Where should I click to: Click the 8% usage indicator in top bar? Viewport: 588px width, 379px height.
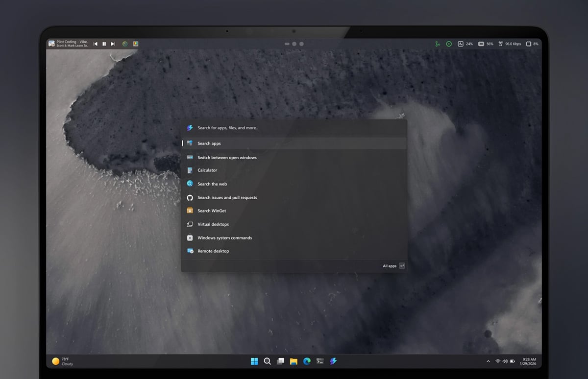click(x=532, y=44)
